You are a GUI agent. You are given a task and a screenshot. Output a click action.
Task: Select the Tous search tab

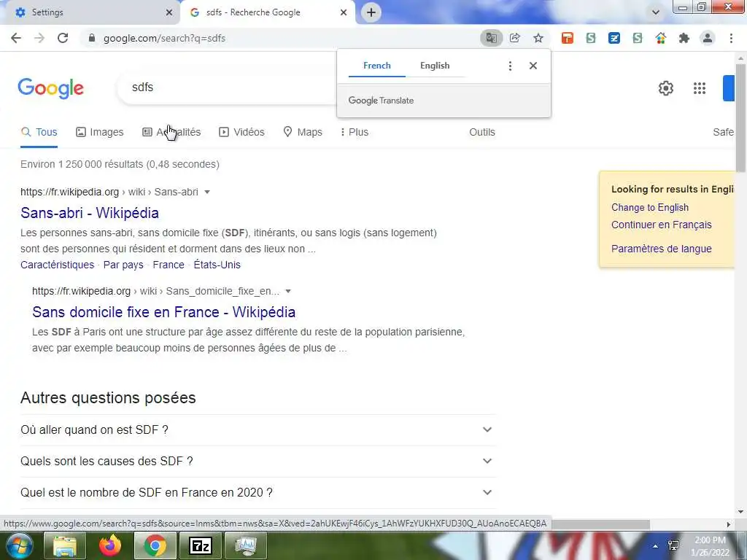(39, 133)
